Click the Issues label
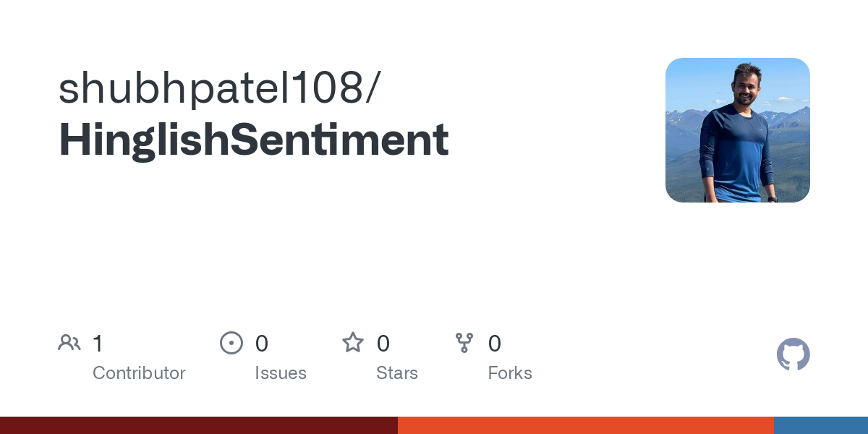868x434 pixels. pyautogui.click(x=281, y=373)
